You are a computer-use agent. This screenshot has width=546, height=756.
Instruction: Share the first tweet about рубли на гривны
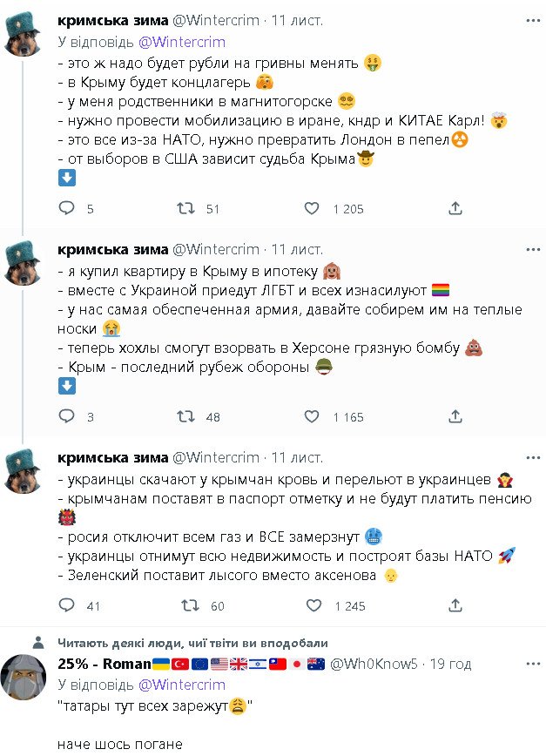[x=455, y=208]
